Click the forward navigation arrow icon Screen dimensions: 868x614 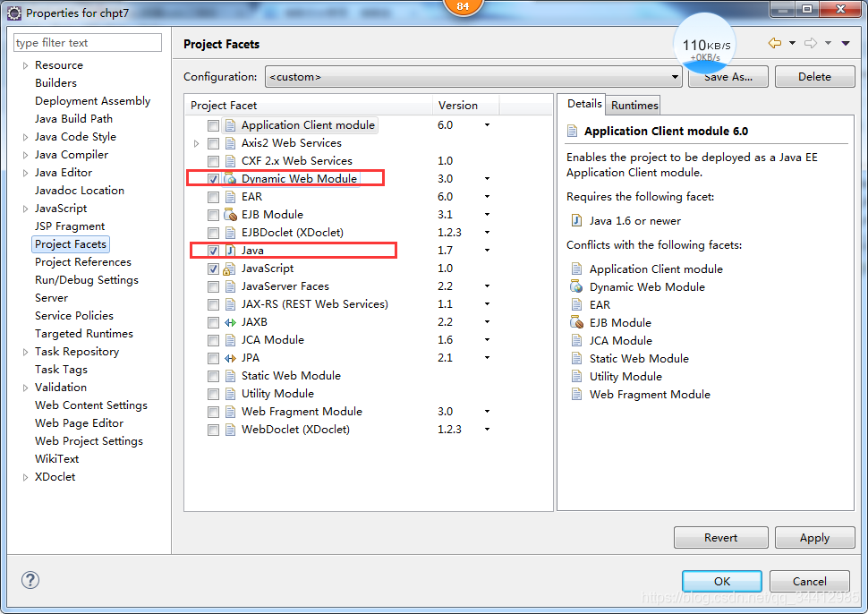click(x=811, y=43)
